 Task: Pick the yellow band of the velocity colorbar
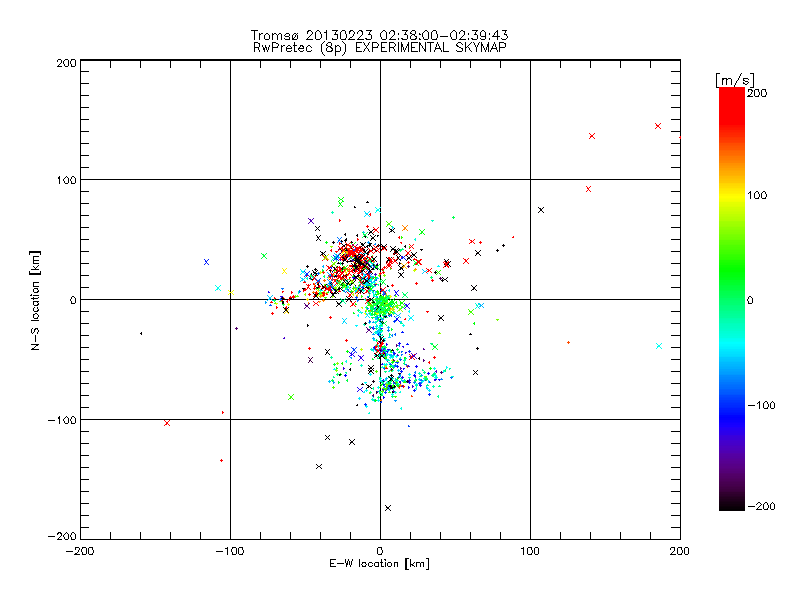(x=732, y=195)
